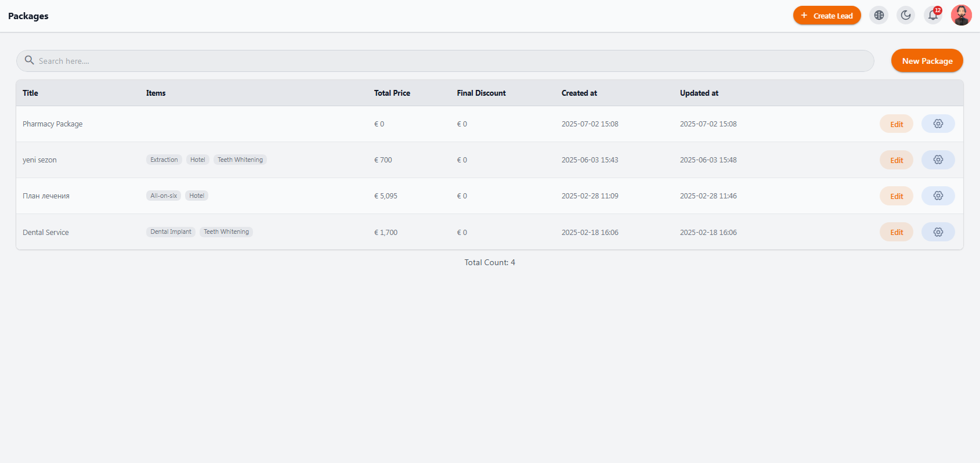
Task: Open settings gear for Pharmacy Package
Action: (x=938, y=124)
